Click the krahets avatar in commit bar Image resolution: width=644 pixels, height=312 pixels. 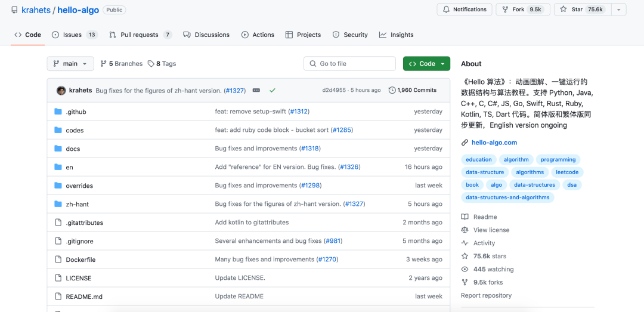pyautogui.click(x=61, y=91)
